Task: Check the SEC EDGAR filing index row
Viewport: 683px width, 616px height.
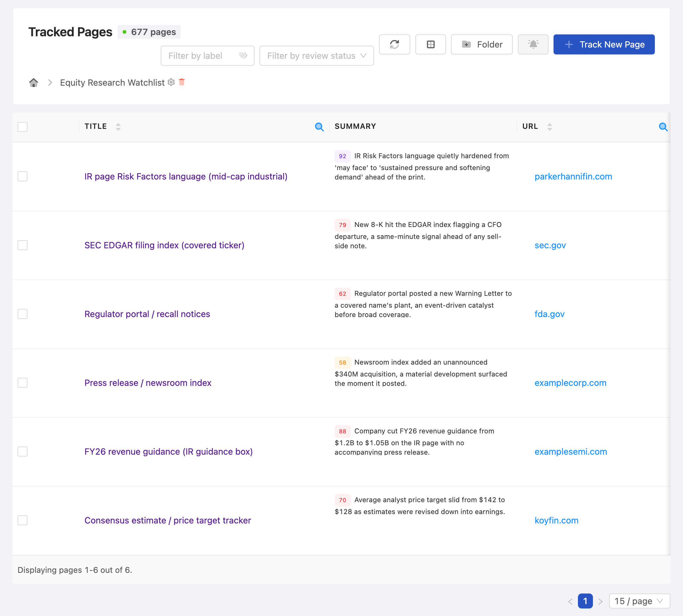Action: tap(23, 245)
